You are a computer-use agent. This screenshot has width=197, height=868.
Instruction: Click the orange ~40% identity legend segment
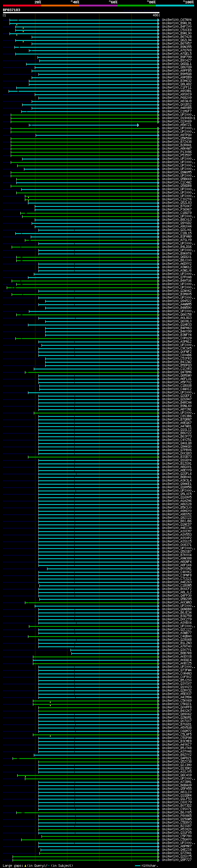click(60, 6)
